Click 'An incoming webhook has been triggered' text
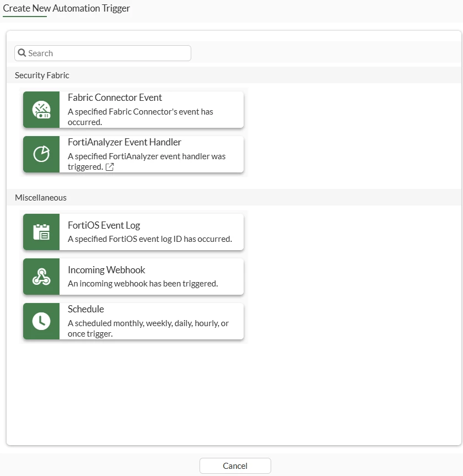 (143, 284)
